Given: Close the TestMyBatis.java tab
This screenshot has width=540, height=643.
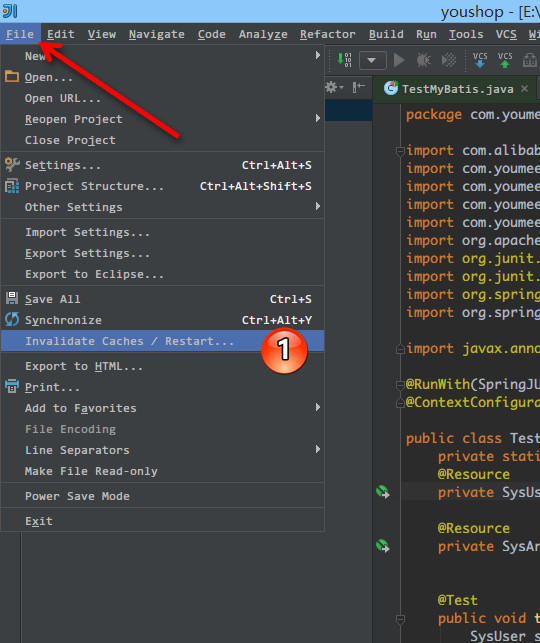Looking at the screenshot, I should [x=524, y=89].
